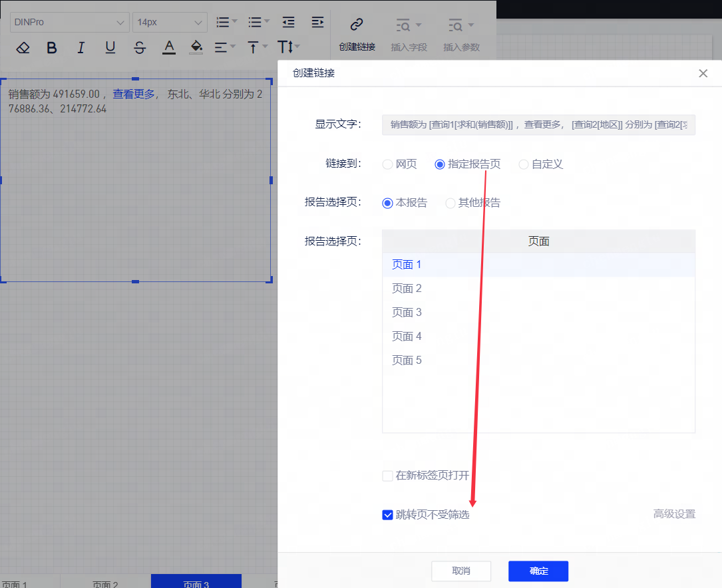Screen dimensions: 722x588
Task: Choose 其他报告 radio option
Action: coord(451,203)
